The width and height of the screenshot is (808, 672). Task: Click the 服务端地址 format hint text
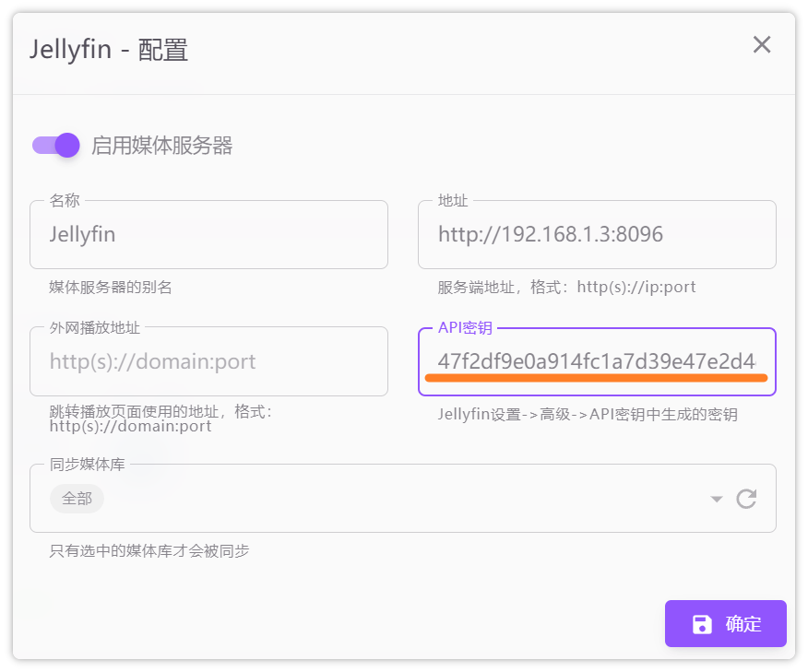click(x=567, y=287)
